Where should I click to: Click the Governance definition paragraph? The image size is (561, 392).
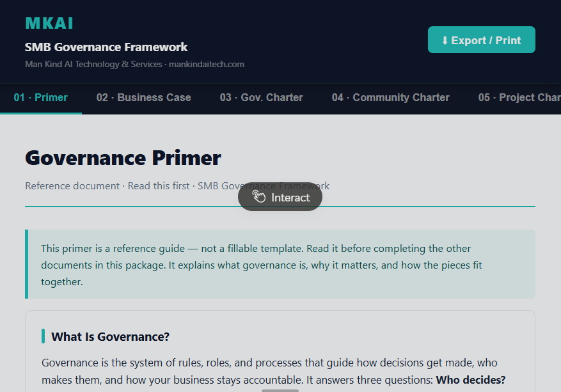pos(273,372)
